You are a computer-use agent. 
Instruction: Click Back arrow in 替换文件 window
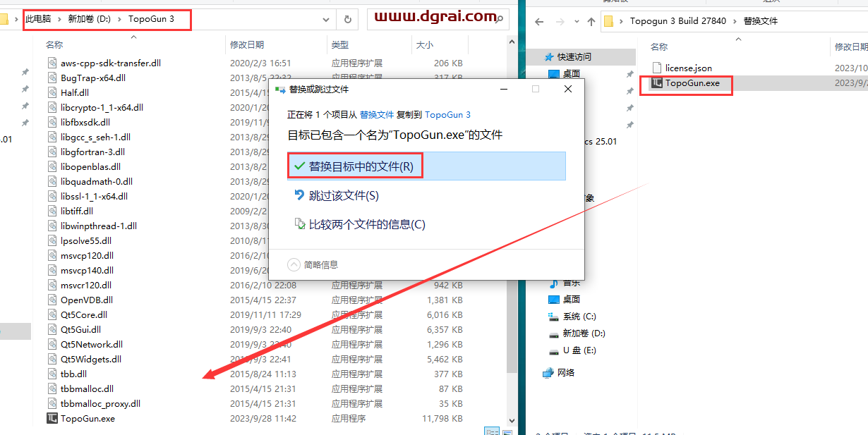[539, 21]
